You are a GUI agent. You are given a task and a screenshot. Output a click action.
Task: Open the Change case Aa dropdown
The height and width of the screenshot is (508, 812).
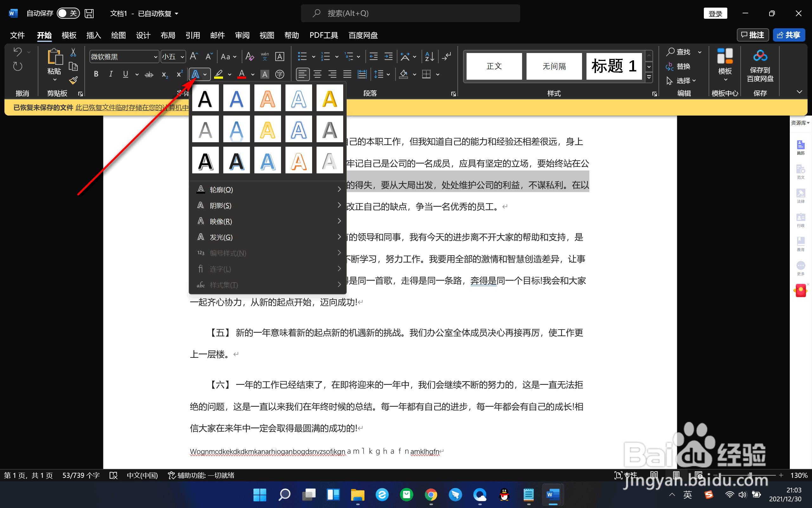click(x=228, y=57)
